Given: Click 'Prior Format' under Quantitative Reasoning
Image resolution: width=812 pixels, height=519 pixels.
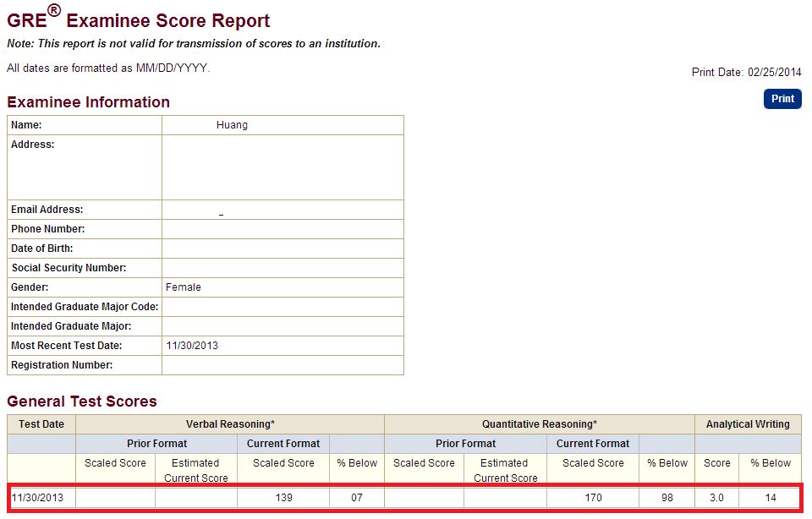Looking at the screenshot, I should coord(465,444).
